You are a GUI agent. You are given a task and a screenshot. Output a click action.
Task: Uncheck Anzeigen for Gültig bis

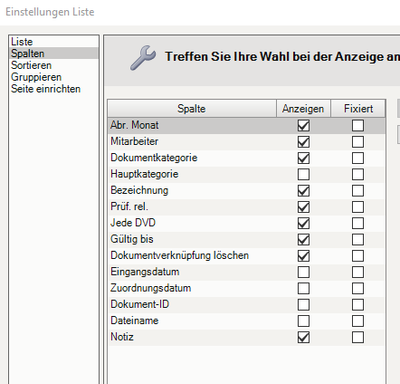click(304, 239)
